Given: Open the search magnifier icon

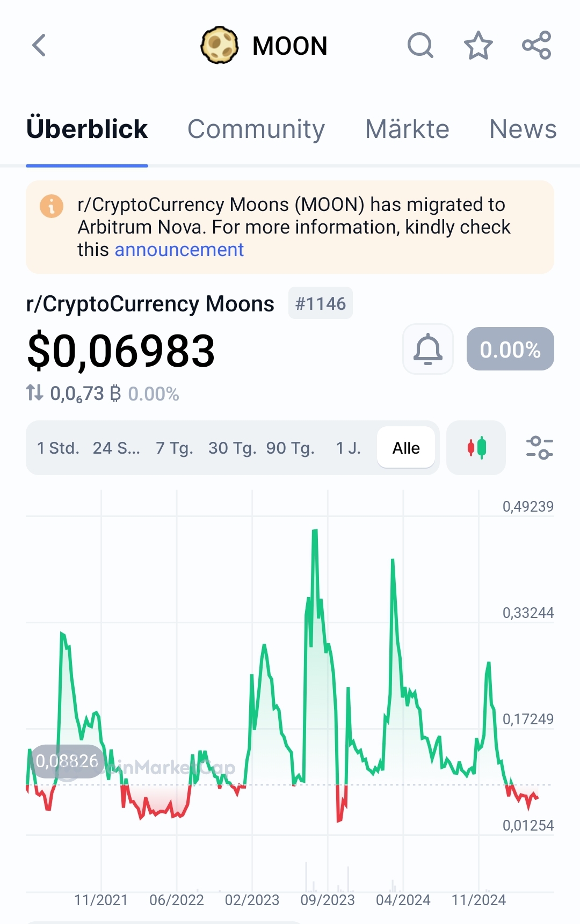Looking at the screenshot, I should tap(421, 45).
